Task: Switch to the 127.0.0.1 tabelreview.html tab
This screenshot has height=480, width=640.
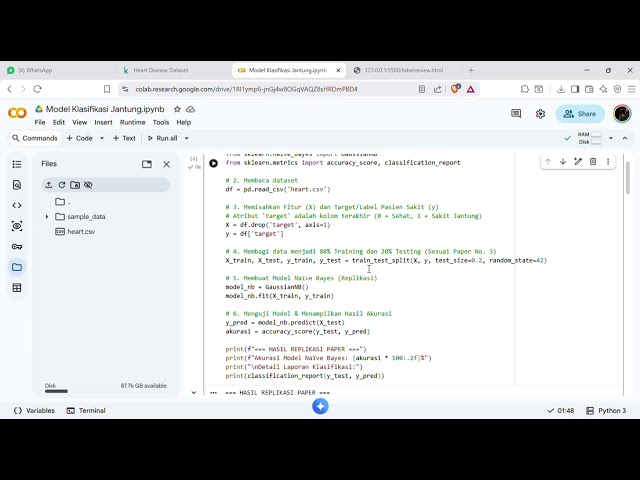Action: tap(404, 70)
